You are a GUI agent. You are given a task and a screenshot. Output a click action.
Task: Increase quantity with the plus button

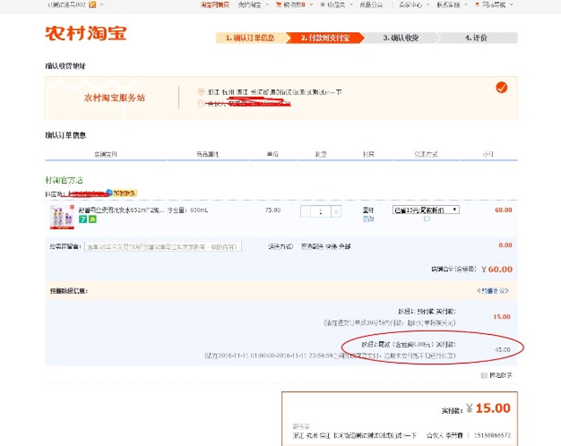pos(336,212)
